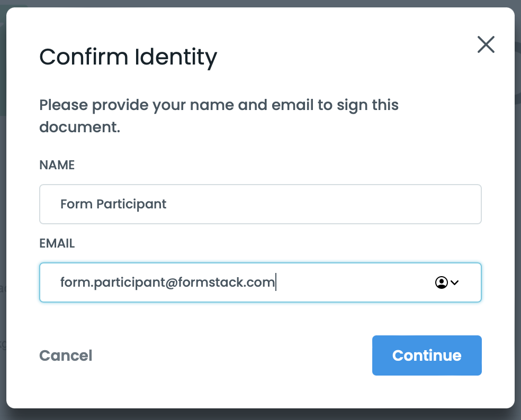Image resolution: width=521 pixels, height=420 pixels.
Task: Place cursor after ".com" in Email field
Action: point(276,282)
